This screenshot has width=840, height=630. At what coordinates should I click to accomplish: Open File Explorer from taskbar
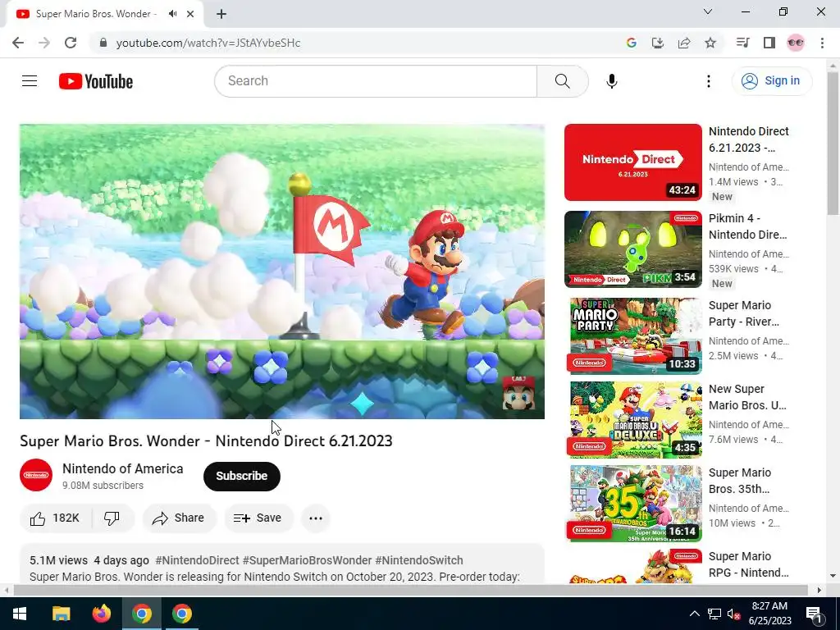pos(61,614)
